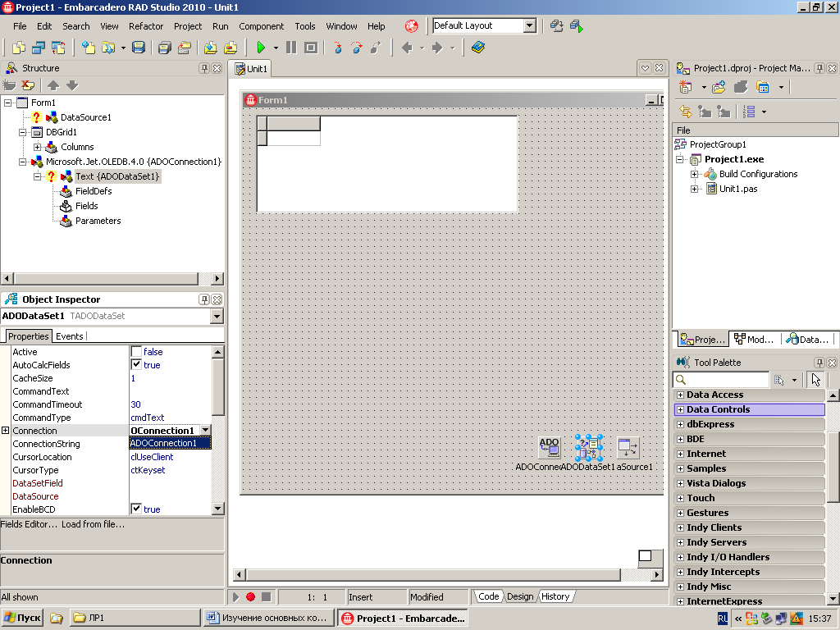Open the Project menu

pos(188,26)
